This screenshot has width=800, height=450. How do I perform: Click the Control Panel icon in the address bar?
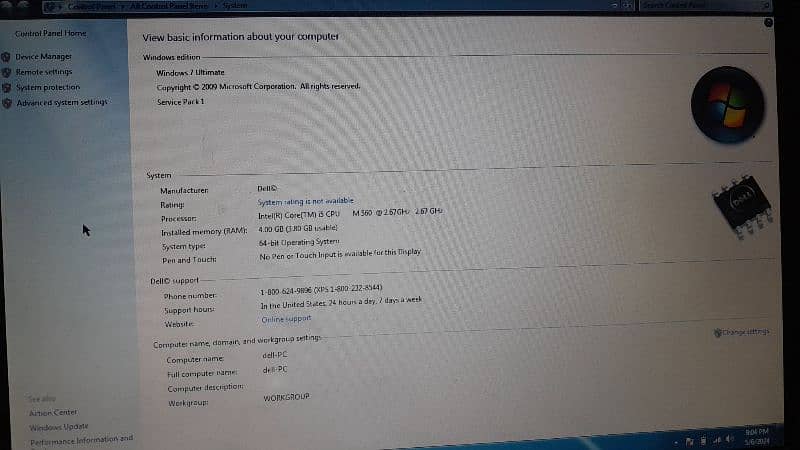(51, 6)
